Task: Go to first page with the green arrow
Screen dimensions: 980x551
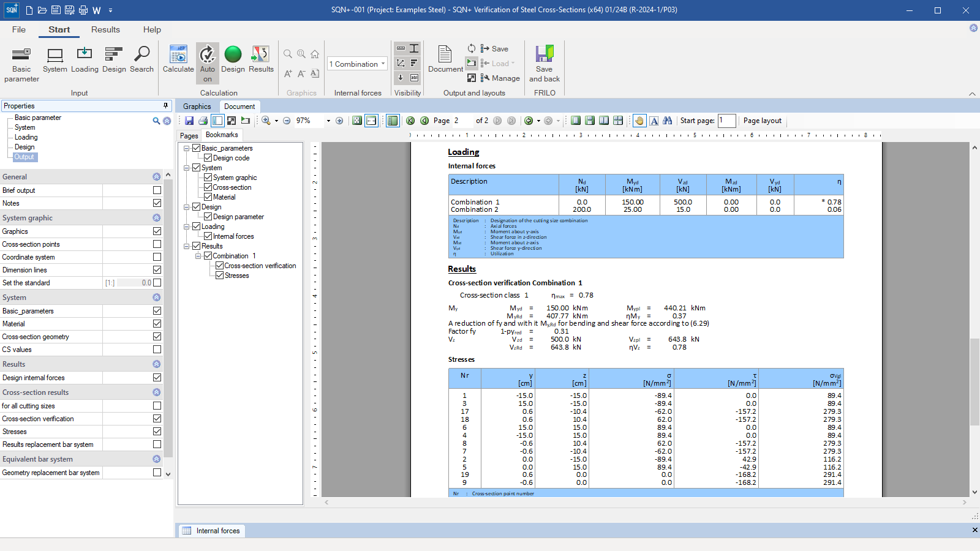Action: (410, 121)
